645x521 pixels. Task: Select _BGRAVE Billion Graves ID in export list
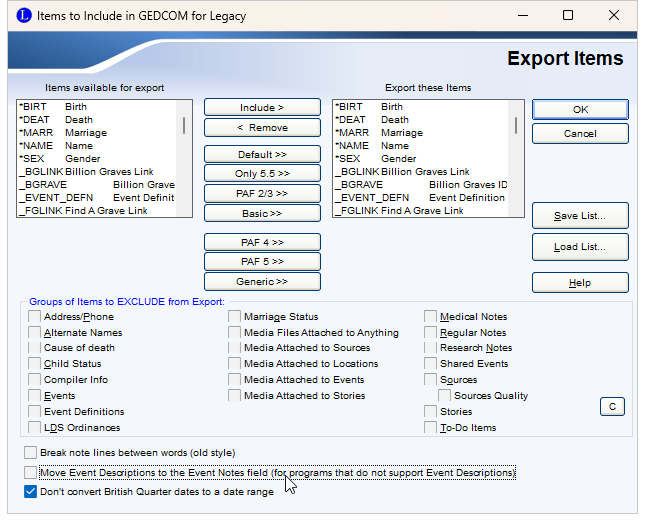[x=421, y=185]
